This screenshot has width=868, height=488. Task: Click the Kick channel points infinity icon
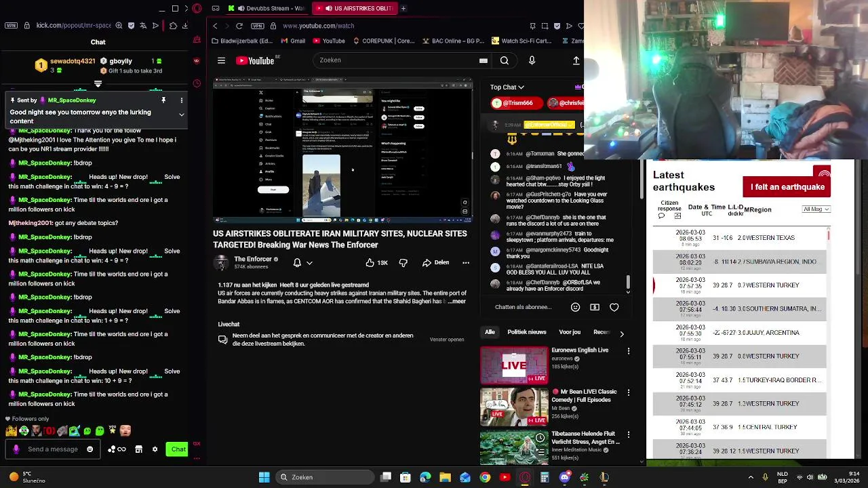[121, 449]
